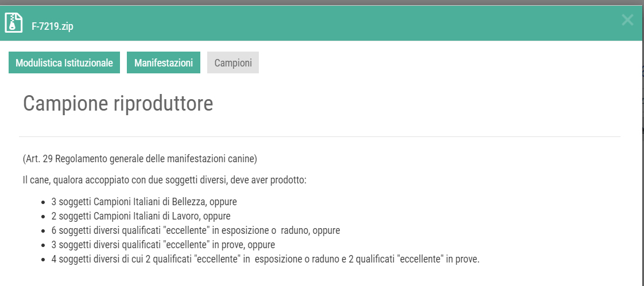The height and width of the screenshot is (286, 644).
Task: Close the F-7219.zip dialog with X
Action: (627, 19)
